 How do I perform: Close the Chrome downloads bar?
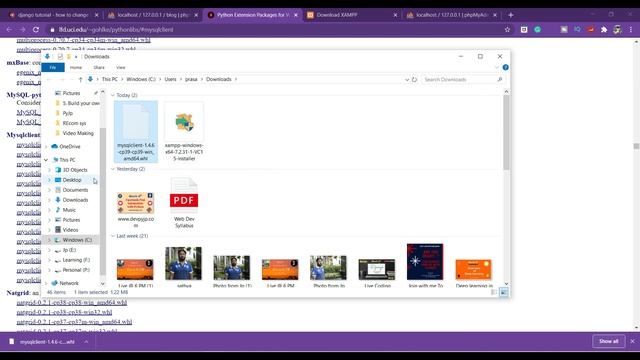click(633, 341)
